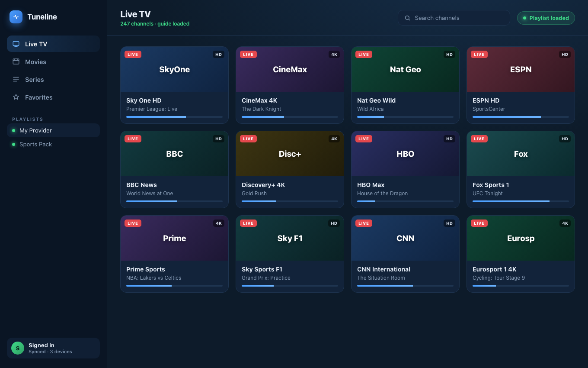
Task: Click the Discovery+ 4K channel title
Action: point(263,185)
